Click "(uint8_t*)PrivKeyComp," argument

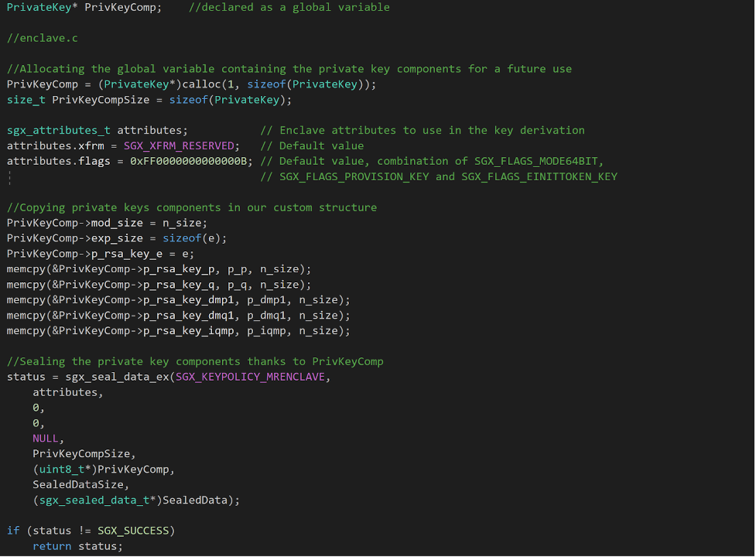pos(104,470)
